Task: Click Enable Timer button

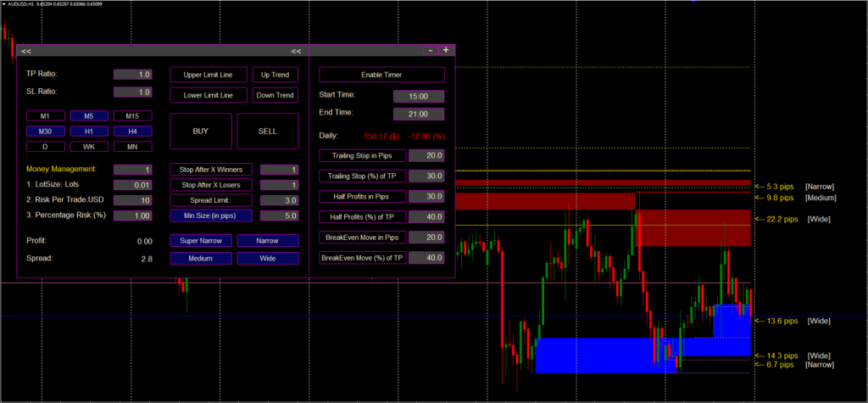Action: (x=381, y=75)
